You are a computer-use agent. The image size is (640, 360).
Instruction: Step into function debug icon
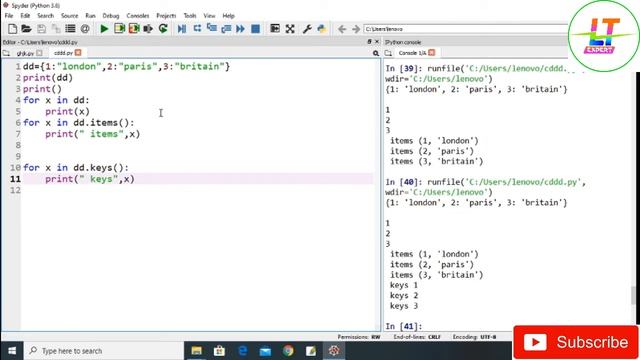pyautogui.click(x=211, y=29)
